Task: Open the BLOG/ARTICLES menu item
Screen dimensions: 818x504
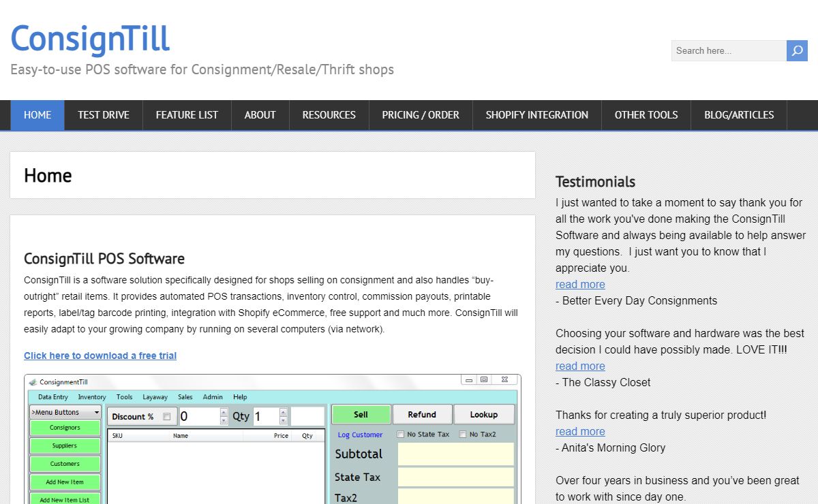Action: (739, 115)
